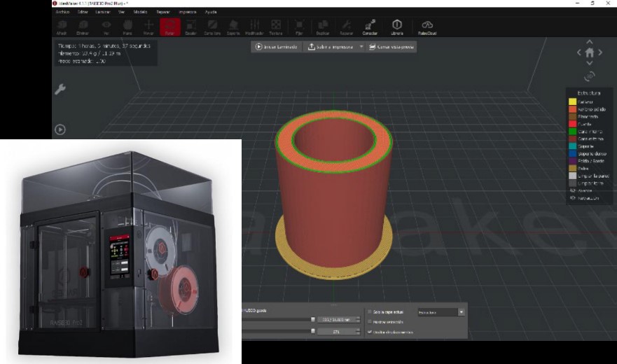Click the Balsa tan swatch
Image resolution: width=617 pixels, height=364 pixels.
[573, 169]
